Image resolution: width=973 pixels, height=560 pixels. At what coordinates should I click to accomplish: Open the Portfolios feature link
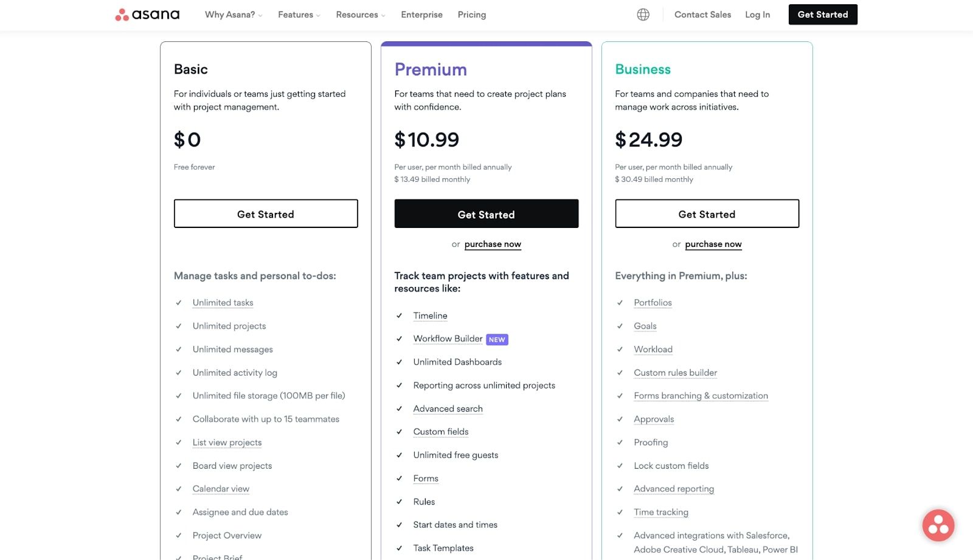(653, 303)
